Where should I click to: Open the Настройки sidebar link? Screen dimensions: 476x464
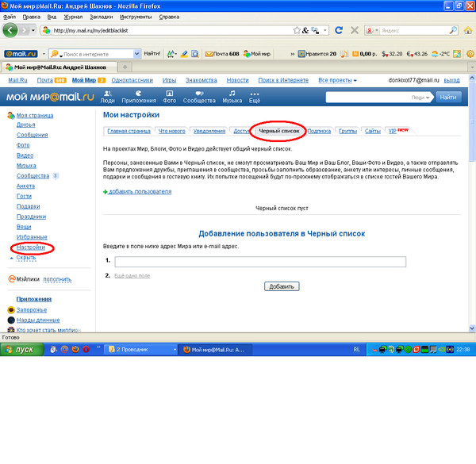tap(31, 247)
